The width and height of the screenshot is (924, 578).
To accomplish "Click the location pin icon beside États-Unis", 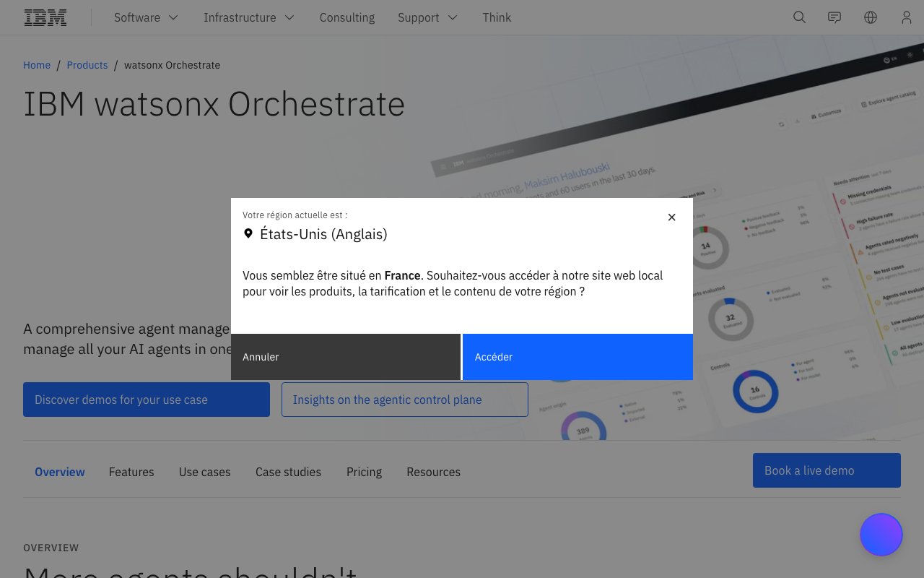I will [248, 233].
